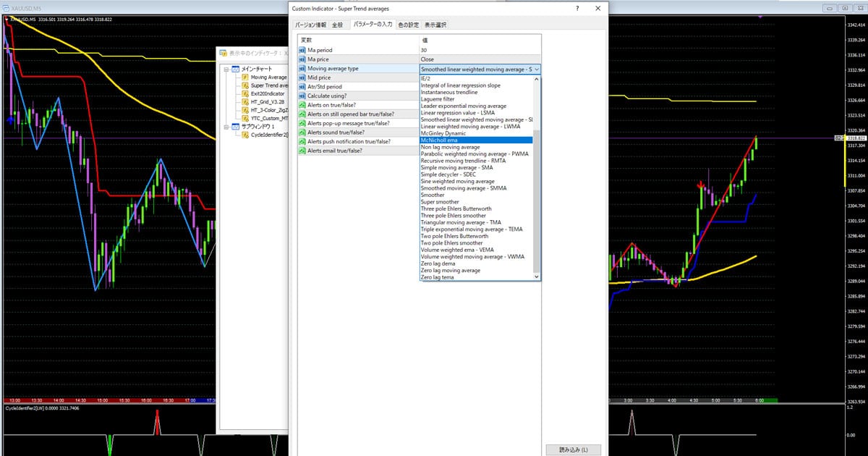Viewport: 868px width, 456px height.
Task: Click the CycleIdentifier2 indicator icon
Action: click(x=246, y=135)
